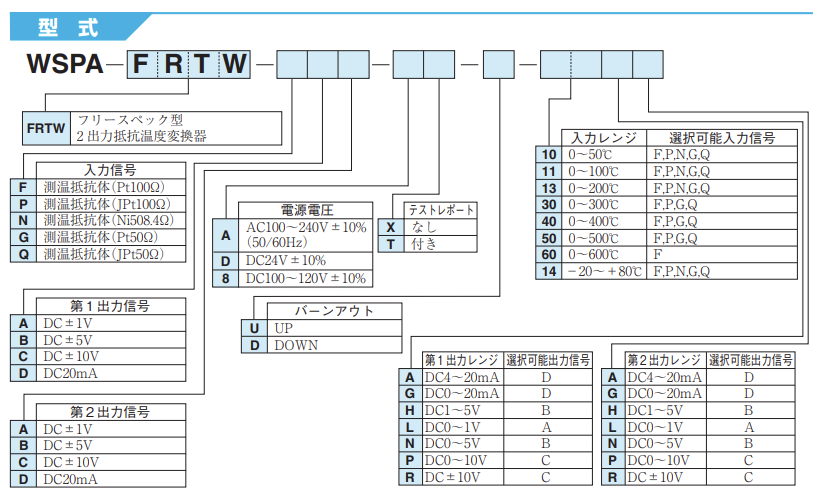The image size is (817, 497).
Task: Click the 型式 section header
Action: coord(68,23)
